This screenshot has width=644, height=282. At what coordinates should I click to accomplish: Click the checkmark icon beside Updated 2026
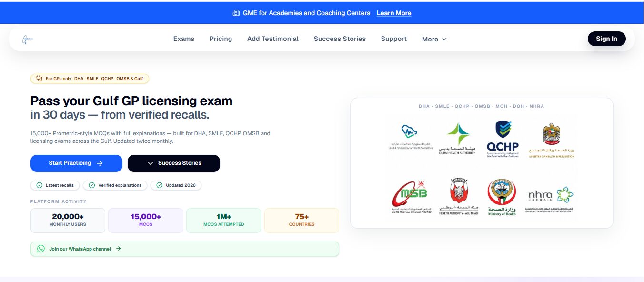tap(160, 185)
